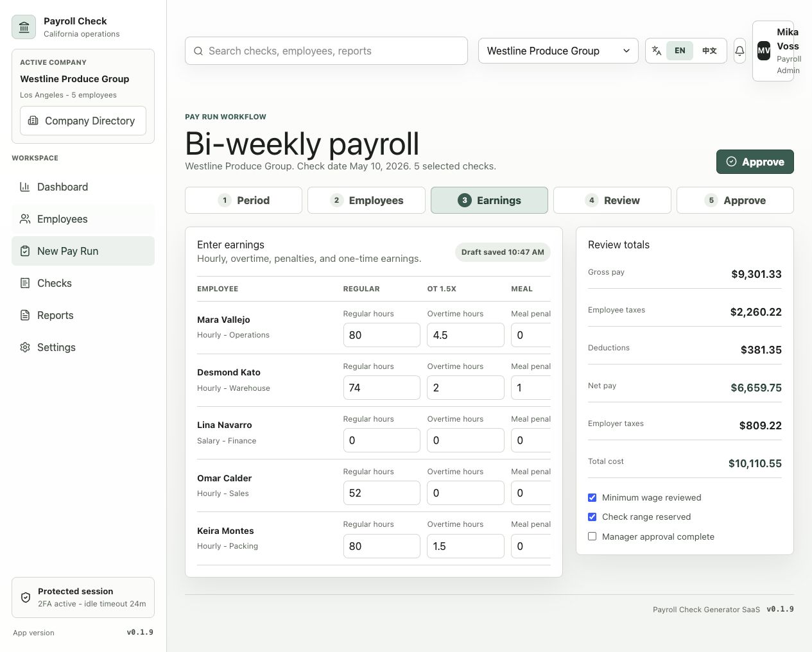
Task: Click the Deductions value $381.35
Action: pyautogui.click(x=761, y=350)
